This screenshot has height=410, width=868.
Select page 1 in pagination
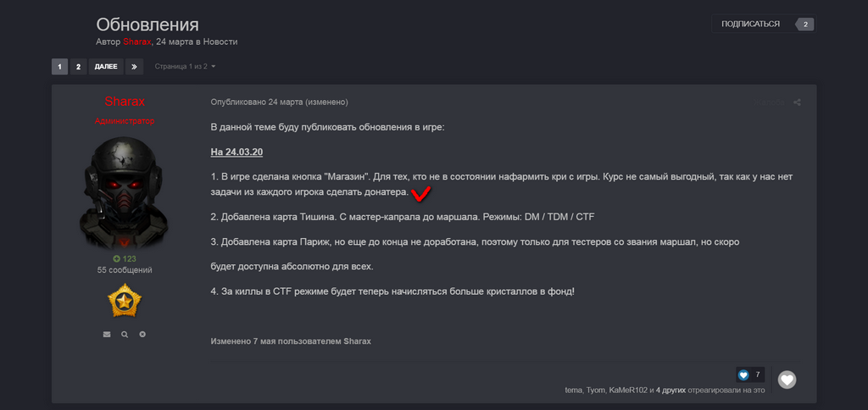pos(59,66)
